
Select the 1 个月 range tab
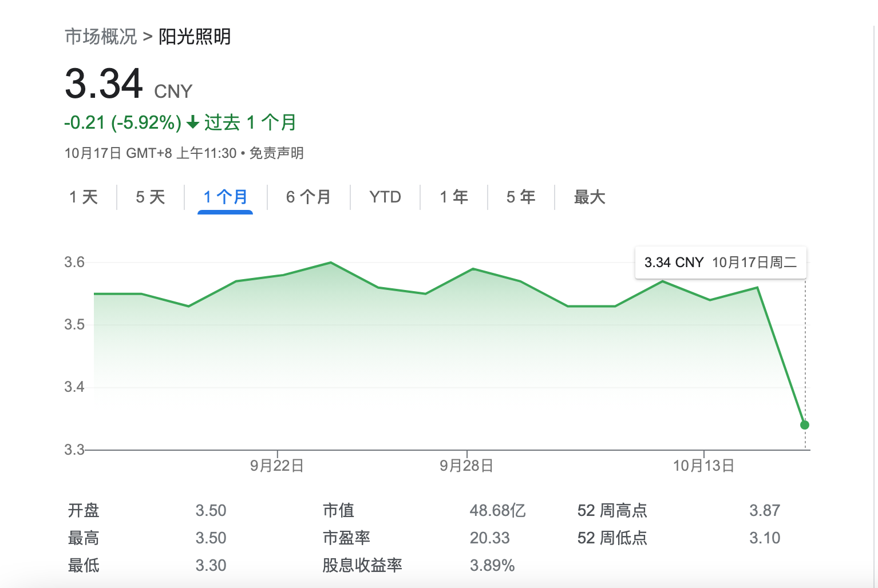(225, 197)
